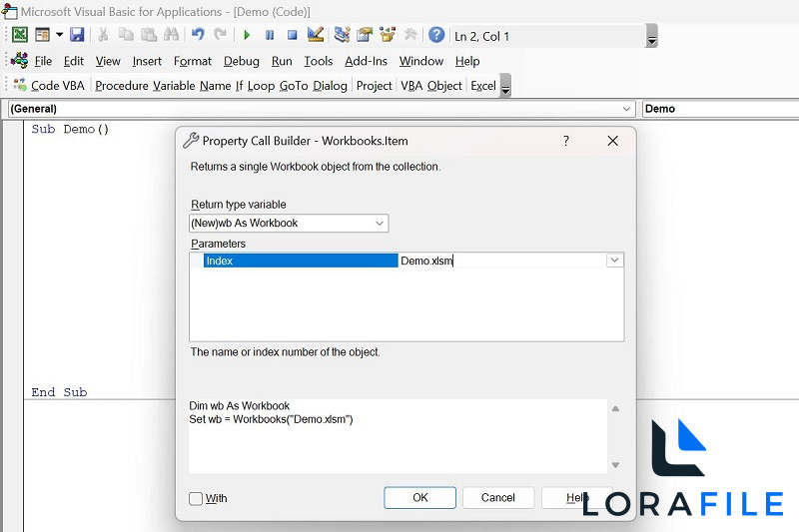Image resolution: width=799 pixels, height=532 pixels.
Task: Undo the last action with the undo arrow
Action: tap(198, 35)
